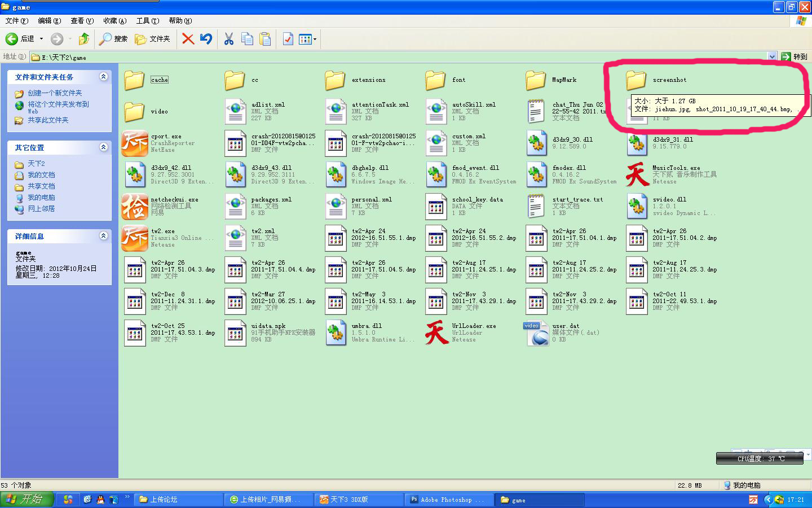812x508 pixels.
Task: Select the netcheckui.exe network check icon
Action: coord(135,207)
